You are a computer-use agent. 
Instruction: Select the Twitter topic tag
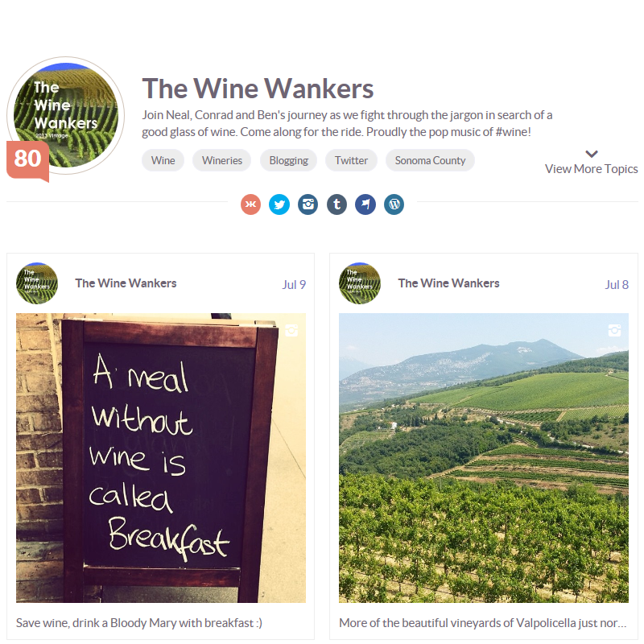(351, 160)
